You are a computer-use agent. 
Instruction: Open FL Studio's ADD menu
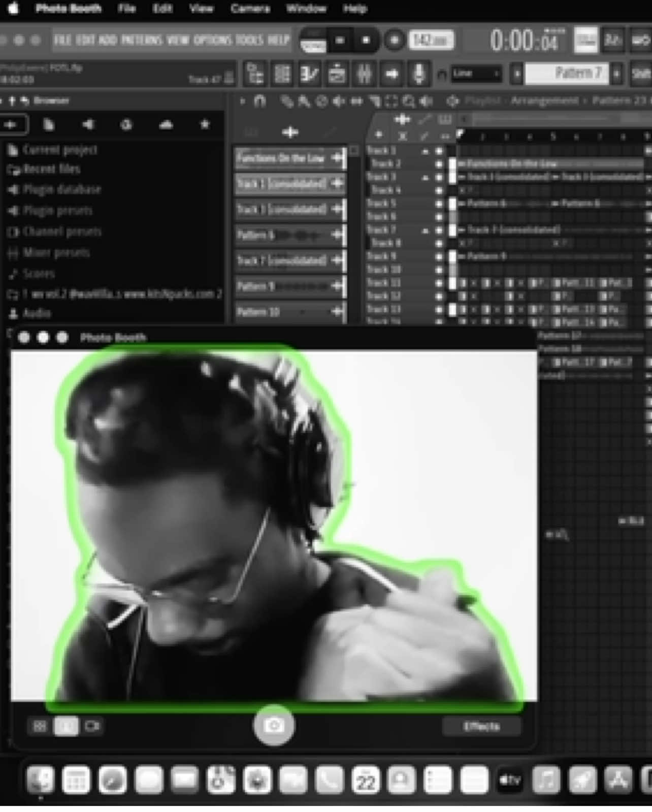point(108,40)
